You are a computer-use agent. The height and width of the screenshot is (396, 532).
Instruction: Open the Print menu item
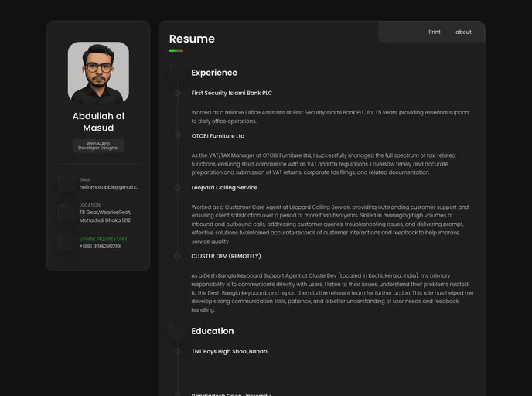[435, 32]
